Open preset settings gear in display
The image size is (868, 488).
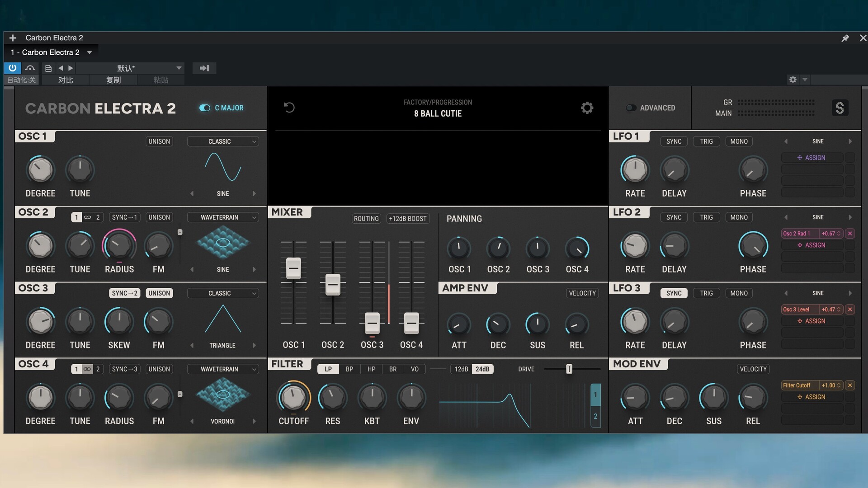pos(587,108)
